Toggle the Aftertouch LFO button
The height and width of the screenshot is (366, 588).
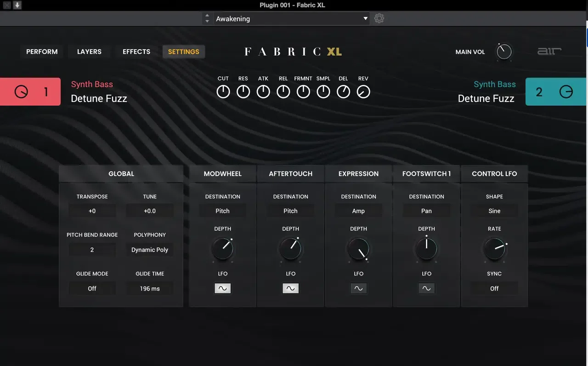tap(291, 288)
